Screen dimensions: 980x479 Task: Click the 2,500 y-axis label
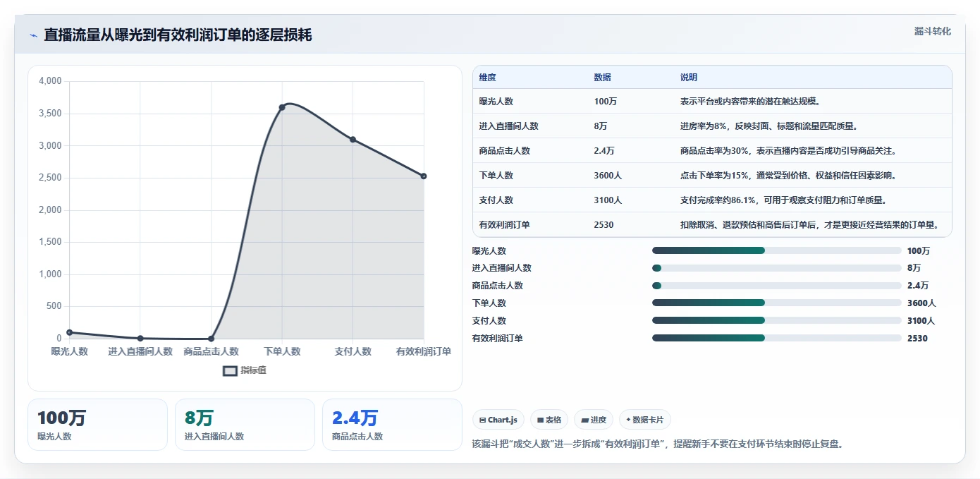point(50,178)
